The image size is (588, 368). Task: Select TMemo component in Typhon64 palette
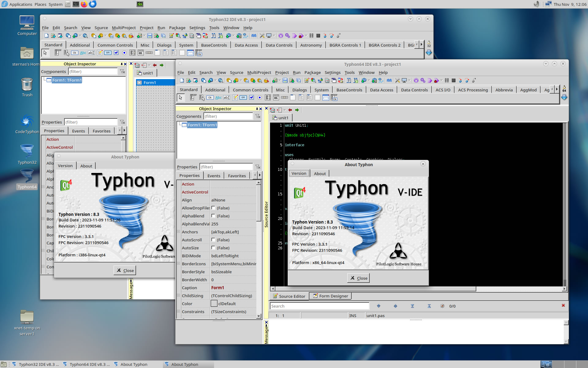(x=235, y=98)
